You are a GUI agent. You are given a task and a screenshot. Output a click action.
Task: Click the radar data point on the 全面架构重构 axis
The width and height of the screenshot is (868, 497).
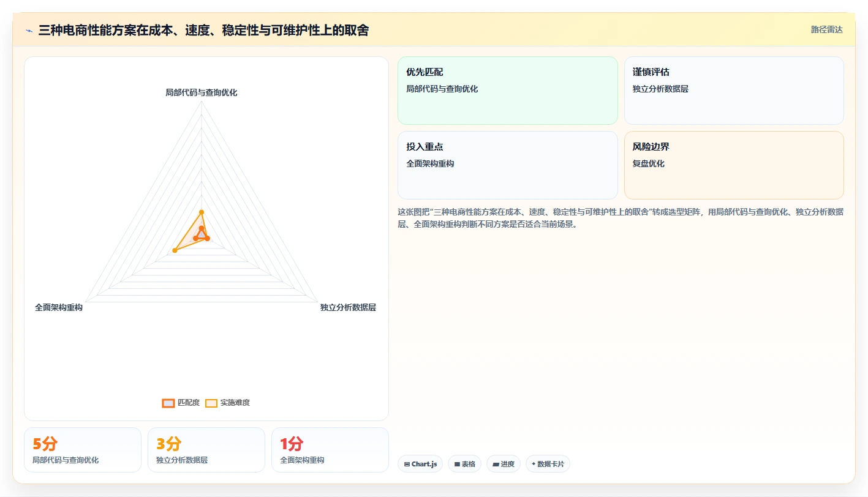[x=175, y=250]
